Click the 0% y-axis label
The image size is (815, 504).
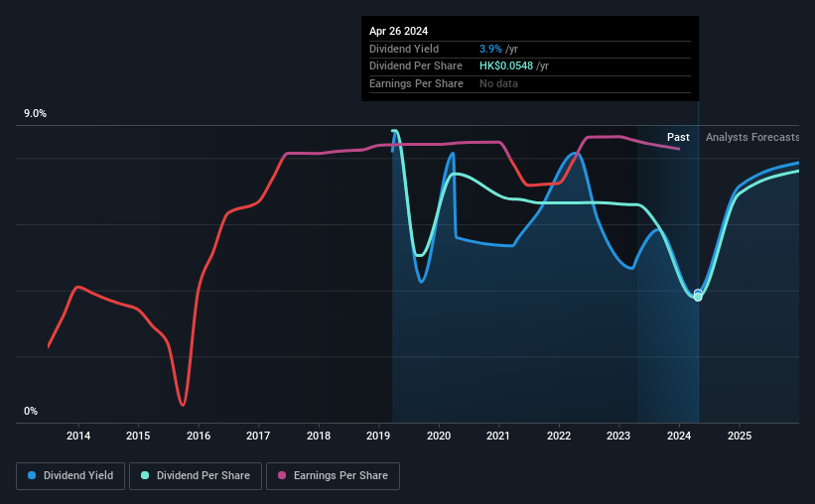[31, 411]
